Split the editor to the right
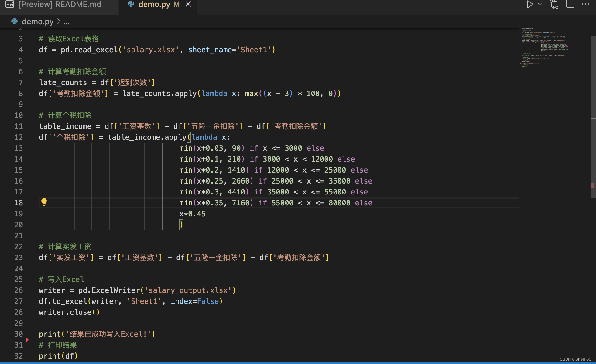 pyautogui.click(x=570, y=4)
